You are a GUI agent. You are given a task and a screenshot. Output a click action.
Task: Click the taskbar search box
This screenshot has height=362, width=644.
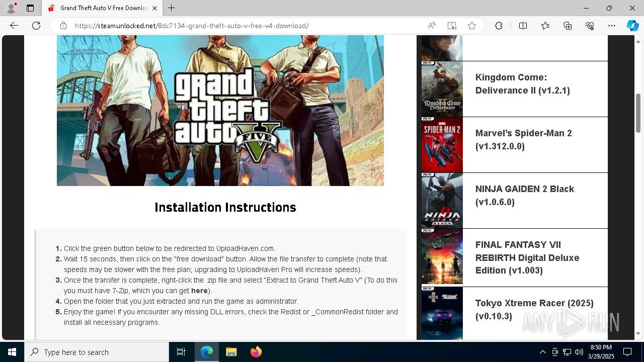pyautogui.click(x=97, y=352)
